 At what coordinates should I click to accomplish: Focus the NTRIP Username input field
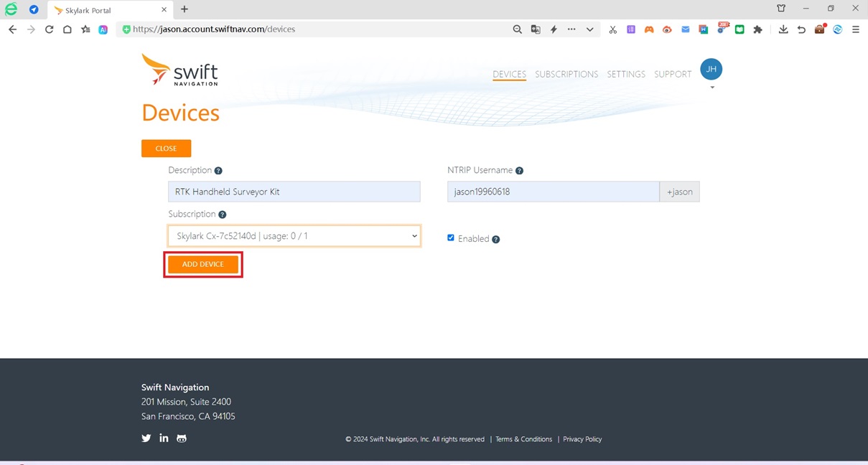coord(554,192)
